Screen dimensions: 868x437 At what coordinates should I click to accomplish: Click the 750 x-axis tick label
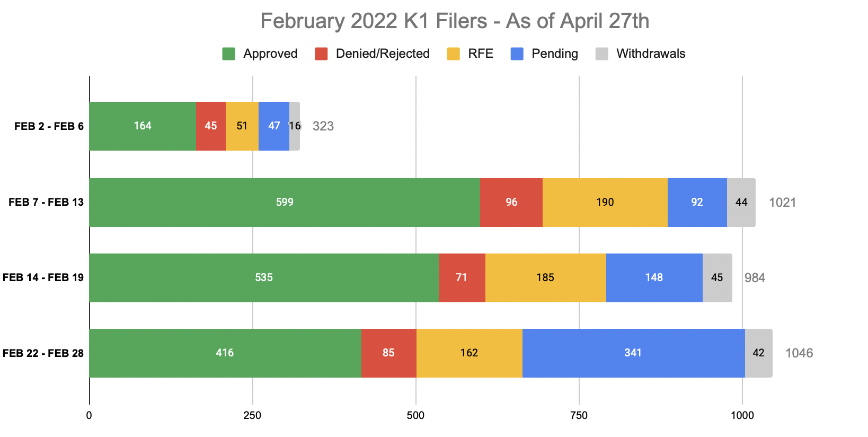tap(579, 415)
